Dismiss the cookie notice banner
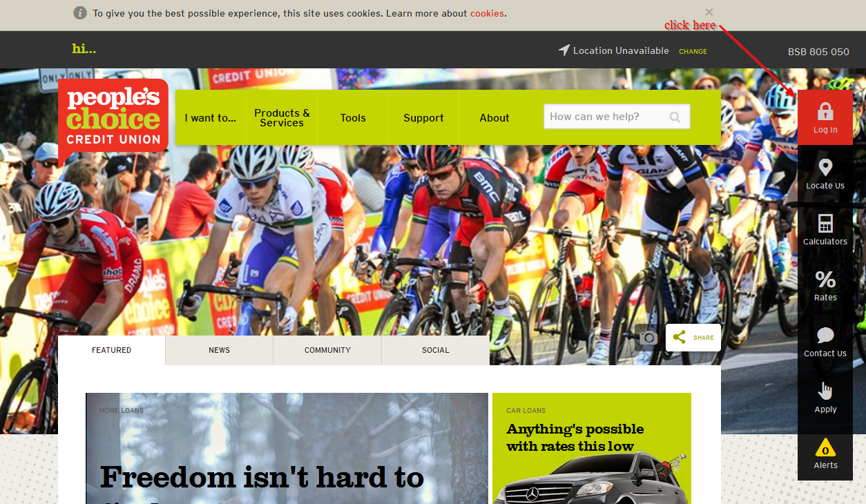This screenshot has height=504, width=866. [709, 12]
